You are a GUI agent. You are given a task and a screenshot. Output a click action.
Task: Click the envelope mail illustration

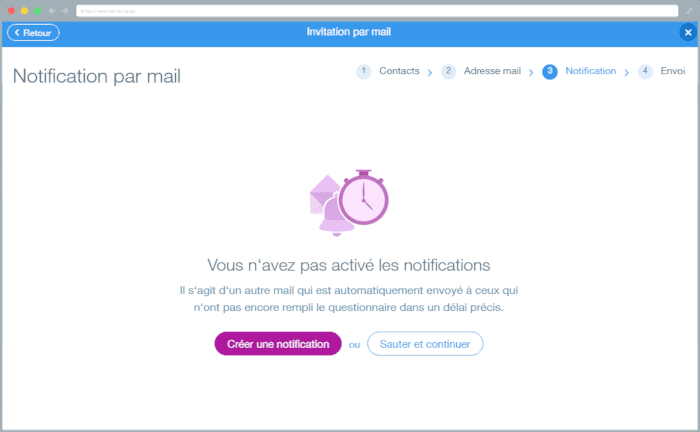pos(322,191)
